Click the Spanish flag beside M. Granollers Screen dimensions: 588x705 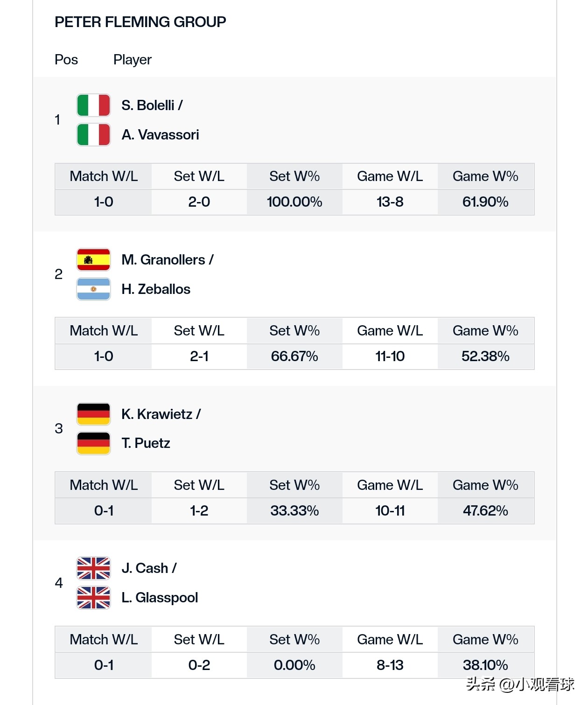[93, 260]
